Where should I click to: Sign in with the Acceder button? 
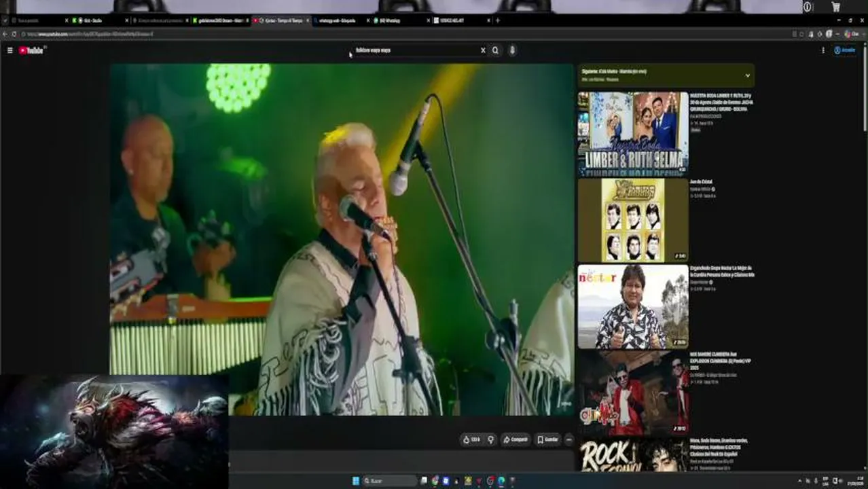point(844,50)
